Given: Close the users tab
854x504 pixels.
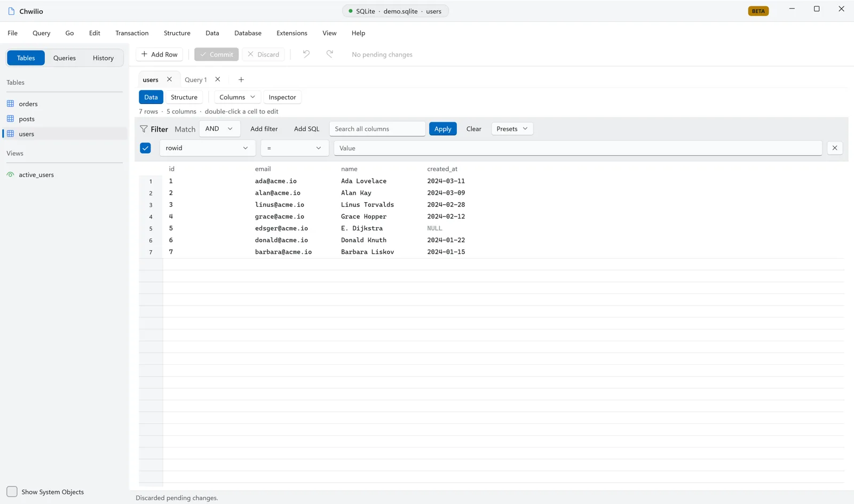Looking at the screenshot, I should [x=169, y=79].
